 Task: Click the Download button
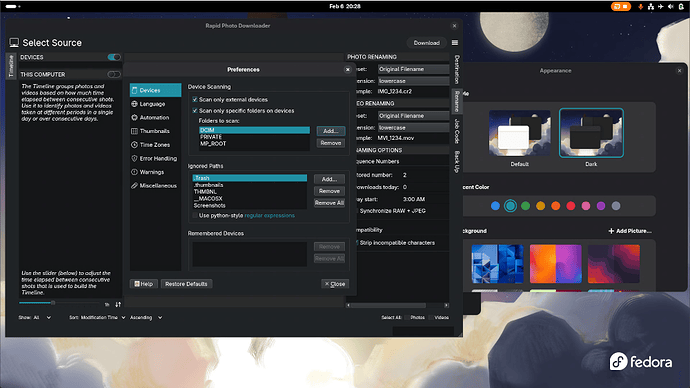click(x=426, y=43)
